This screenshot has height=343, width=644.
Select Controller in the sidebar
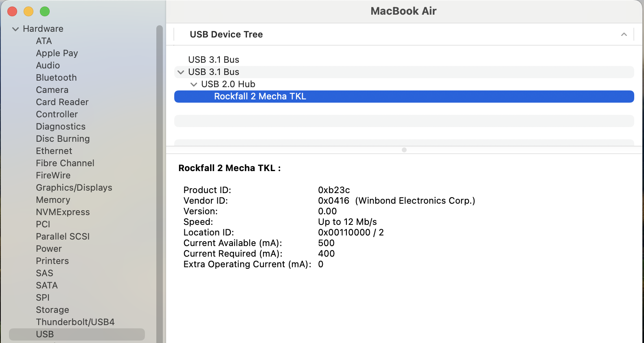click(57, 114)
